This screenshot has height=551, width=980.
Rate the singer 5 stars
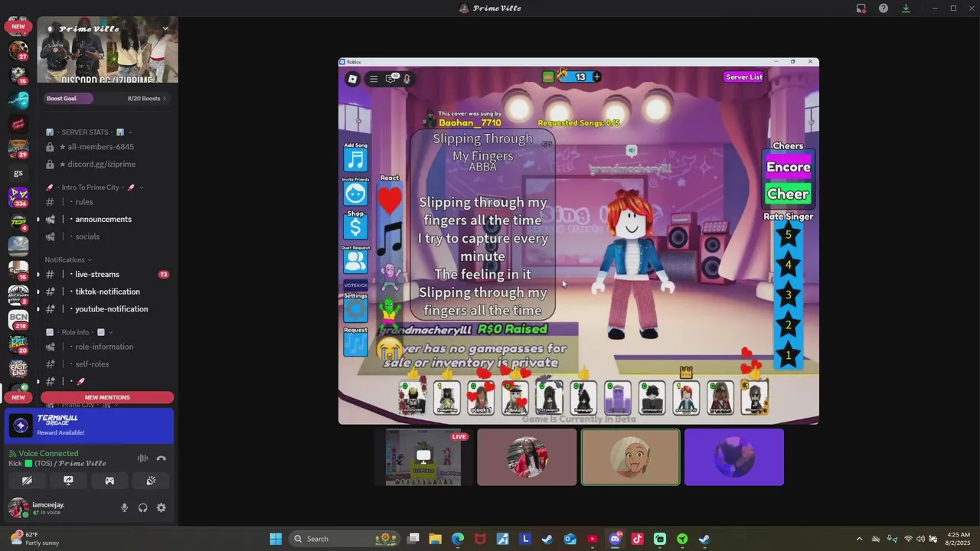pyautogui.click(x=788, y=236)
